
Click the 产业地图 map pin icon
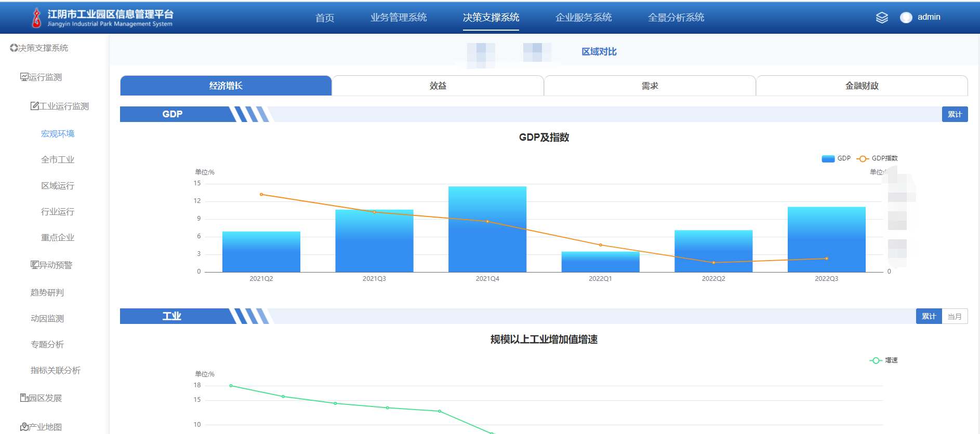pos(24,427)
